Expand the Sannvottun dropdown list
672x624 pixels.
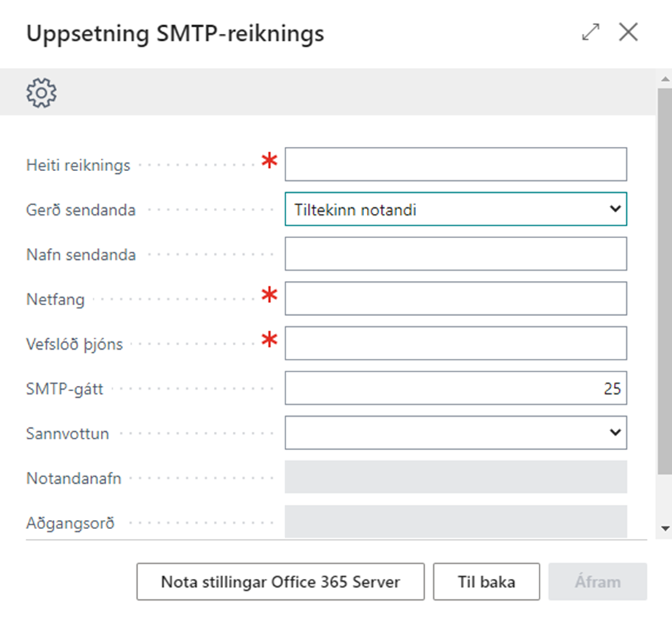[455, 433]
